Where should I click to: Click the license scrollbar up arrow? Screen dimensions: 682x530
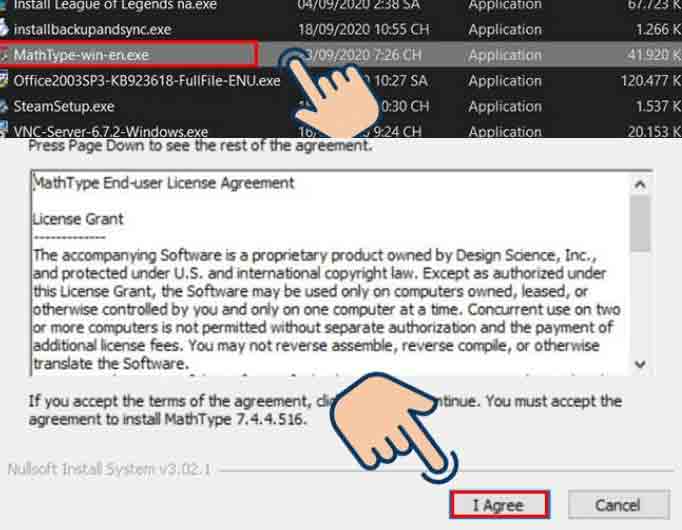pos(640,185)
